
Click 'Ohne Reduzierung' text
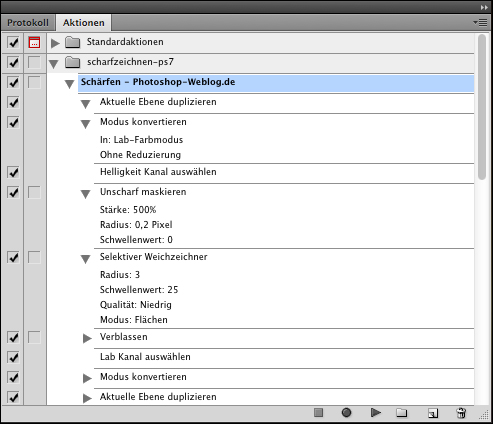140,155
